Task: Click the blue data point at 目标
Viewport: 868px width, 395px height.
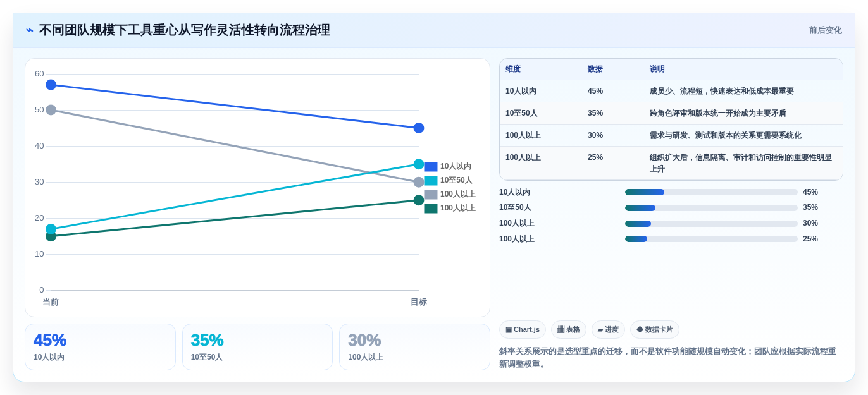Action: [419, 128]
